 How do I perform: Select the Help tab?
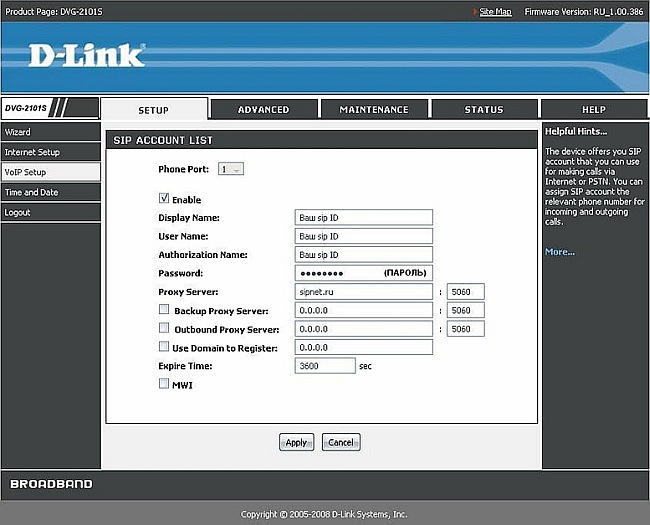click(594, 109)
